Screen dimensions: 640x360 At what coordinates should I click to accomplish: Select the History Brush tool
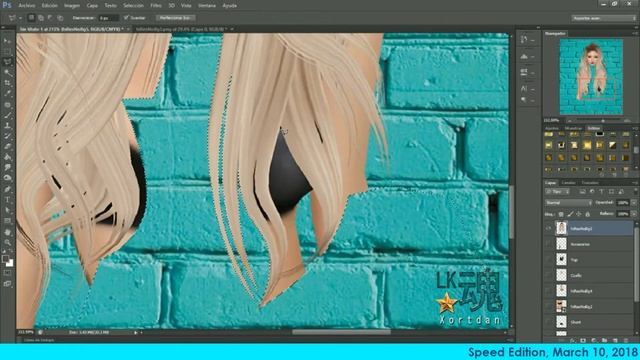7,136
